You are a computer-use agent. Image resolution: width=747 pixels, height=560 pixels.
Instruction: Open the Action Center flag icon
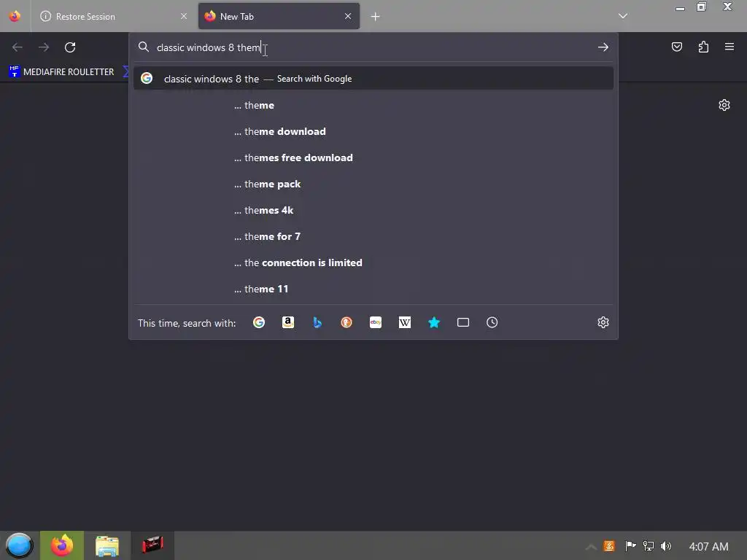coord(630,546)
